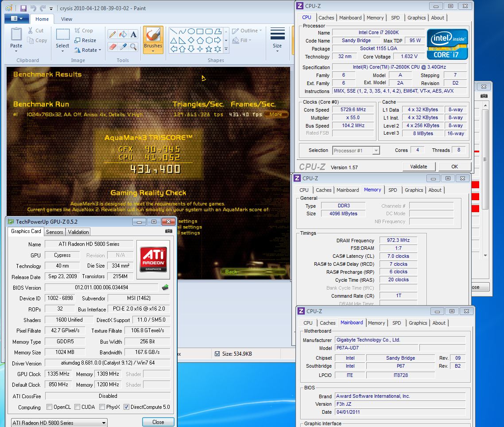Image resolution: width=504 pixels, height=427 pixels.
Task: Click the GPU-Z camera screenshot icon
Action: tap(168, 231)
